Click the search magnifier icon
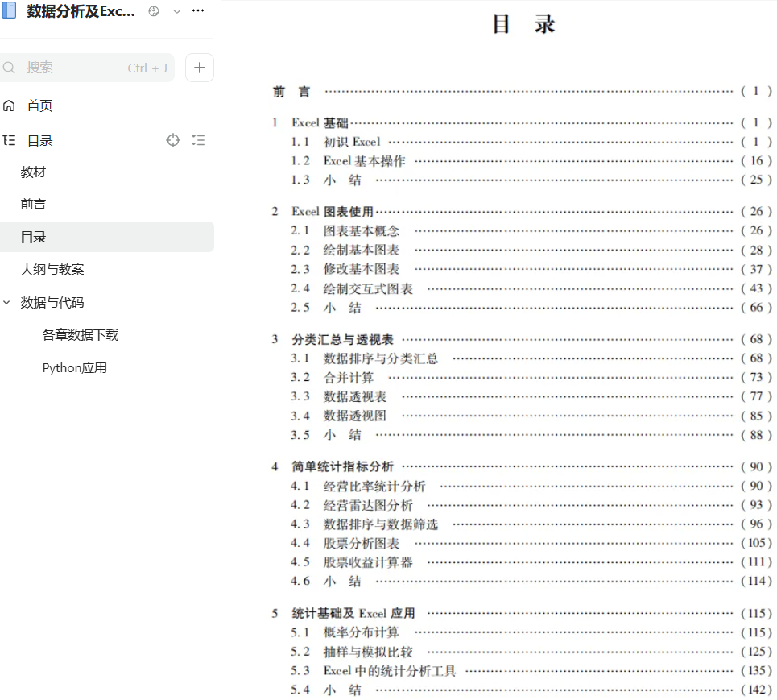The width and height of the screenshot is (777, 700). [x=9, y=68]
